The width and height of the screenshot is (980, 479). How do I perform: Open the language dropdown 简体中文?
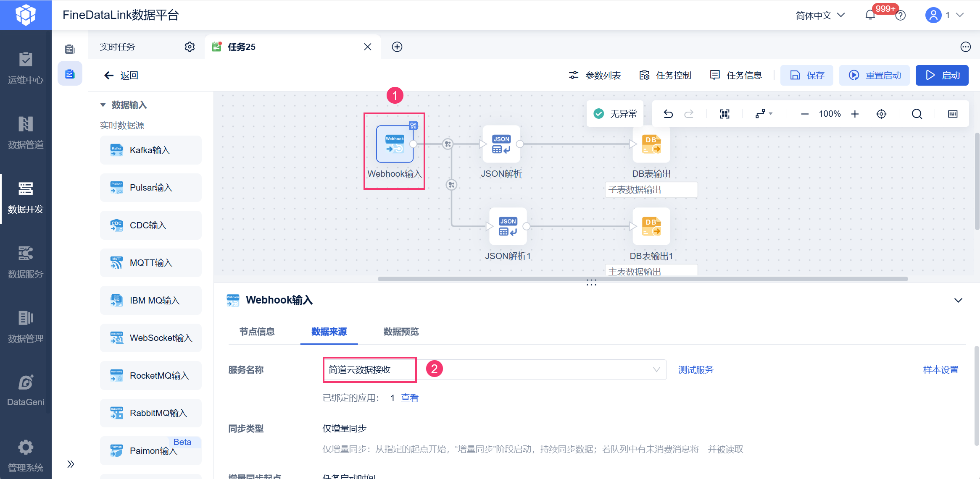click(x=820, y=15)
